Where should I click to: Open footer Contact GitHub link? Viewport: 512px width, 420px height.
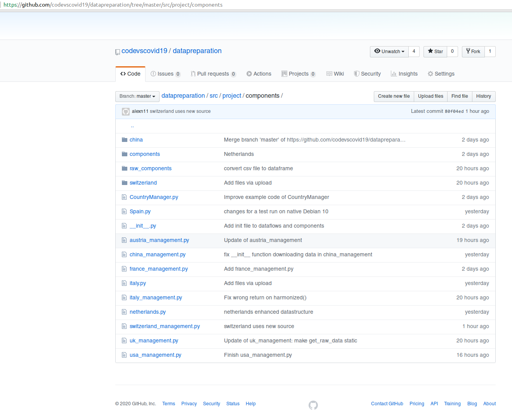387,404
